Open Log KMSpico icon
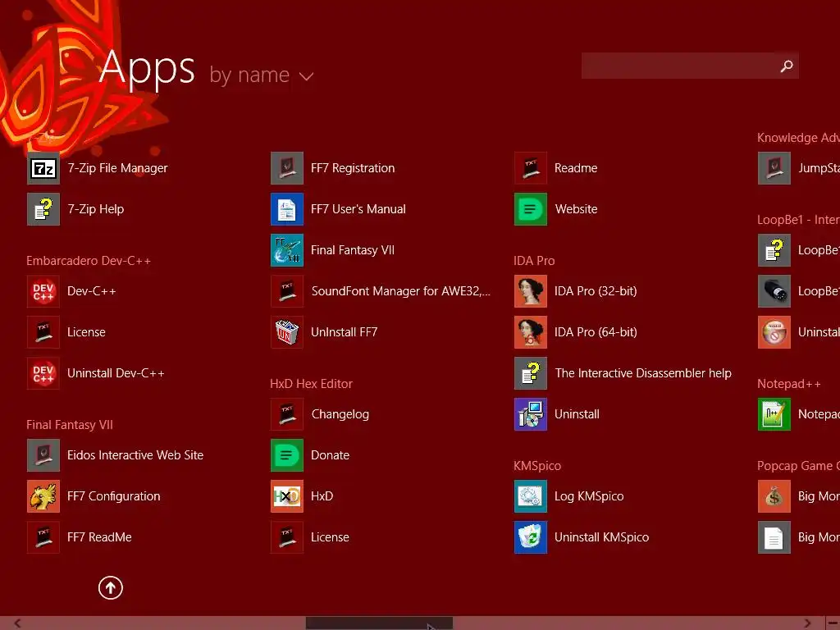This screenshot has width=840, height=630. click(531, 496)
